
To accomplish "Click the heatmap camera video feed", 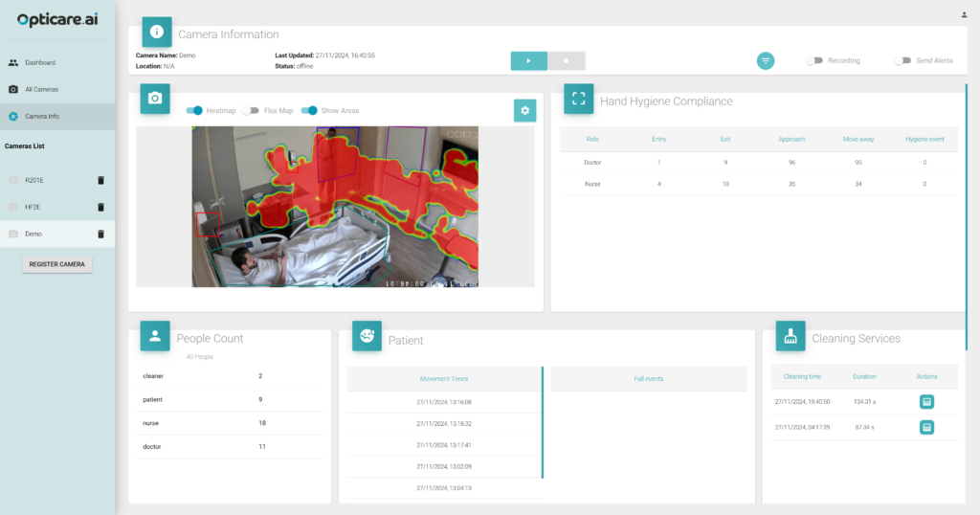I will (335, 207).
